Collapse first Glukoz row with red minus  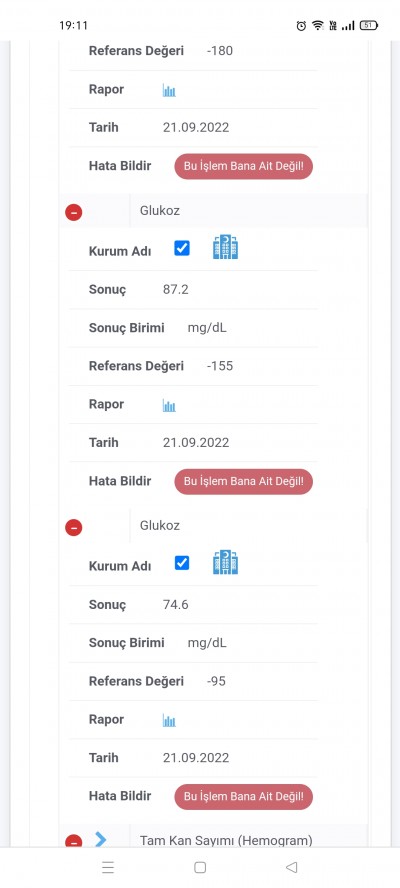pos(74,212)
